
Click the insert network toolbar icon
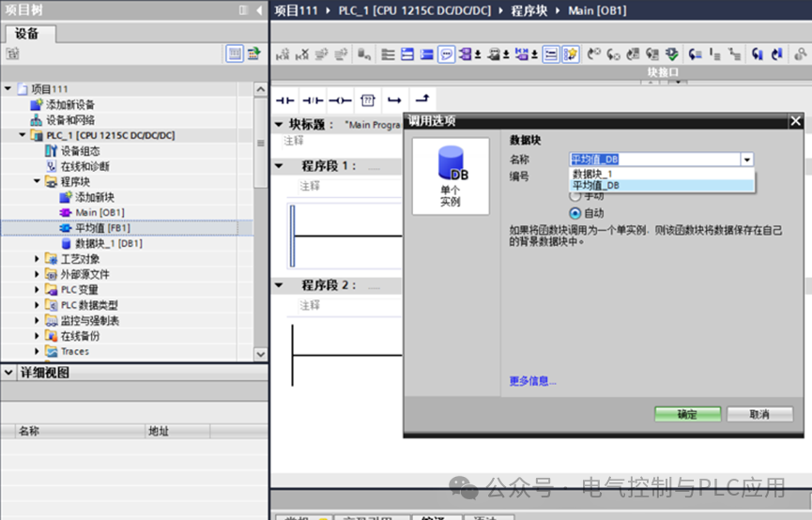283,54
